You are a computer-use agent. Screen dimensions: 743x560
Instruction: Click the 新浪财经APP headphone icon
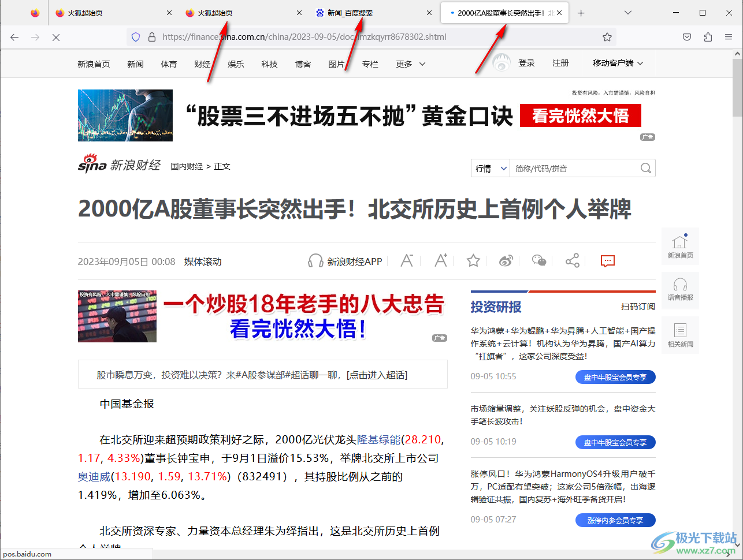point(315,261)
